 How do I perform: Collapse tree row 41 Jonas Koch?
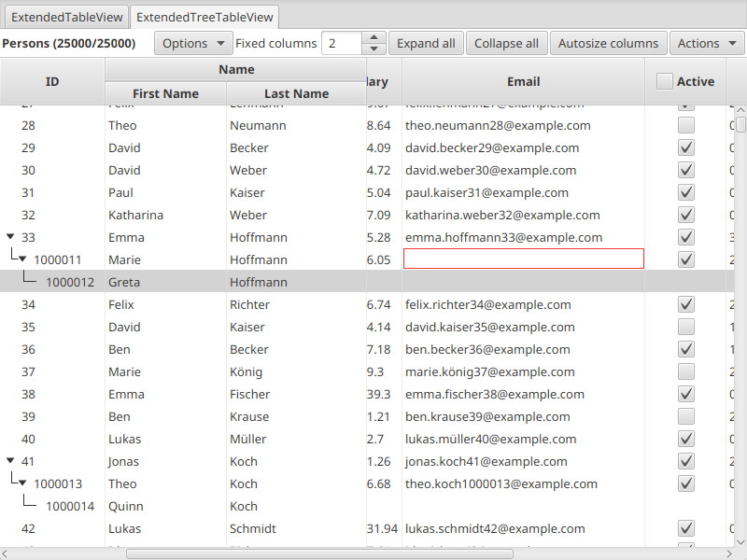(10, 460)
